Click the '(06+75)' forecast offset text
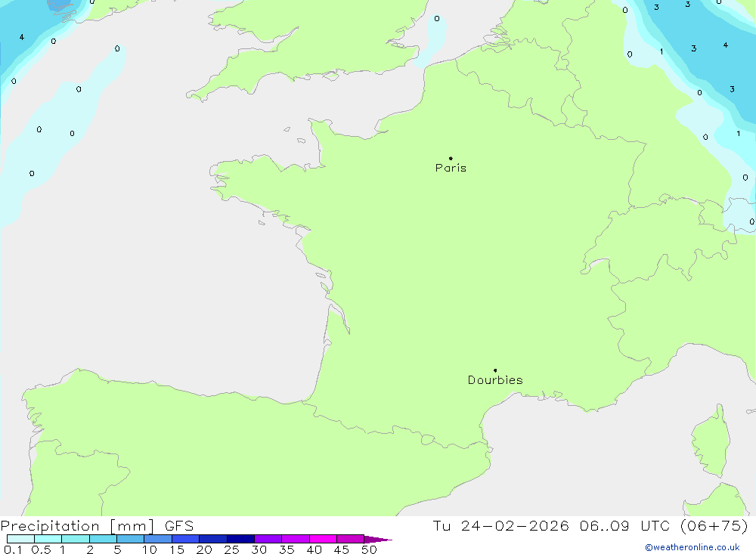The height and width of the screenshot is (554, 756). tap(714, 526)
